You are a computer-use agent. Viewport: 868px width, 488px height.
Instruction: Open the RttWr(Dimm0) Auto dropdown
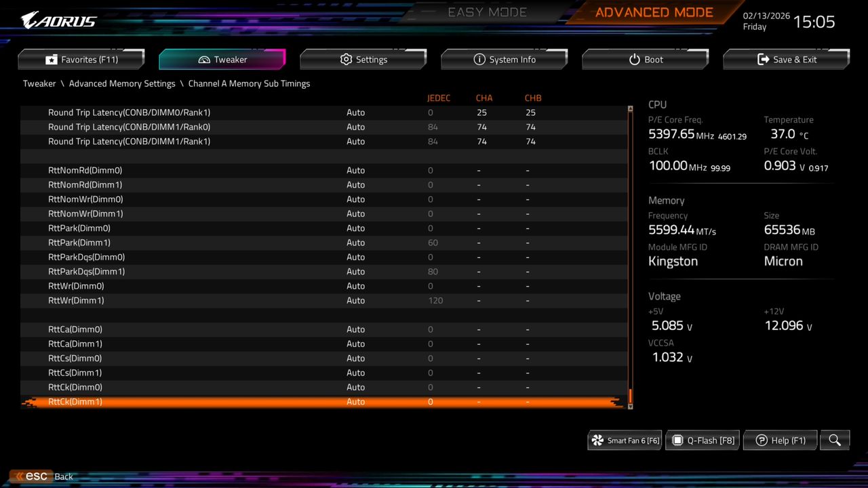pyautogui.click(x=355, y=285)
